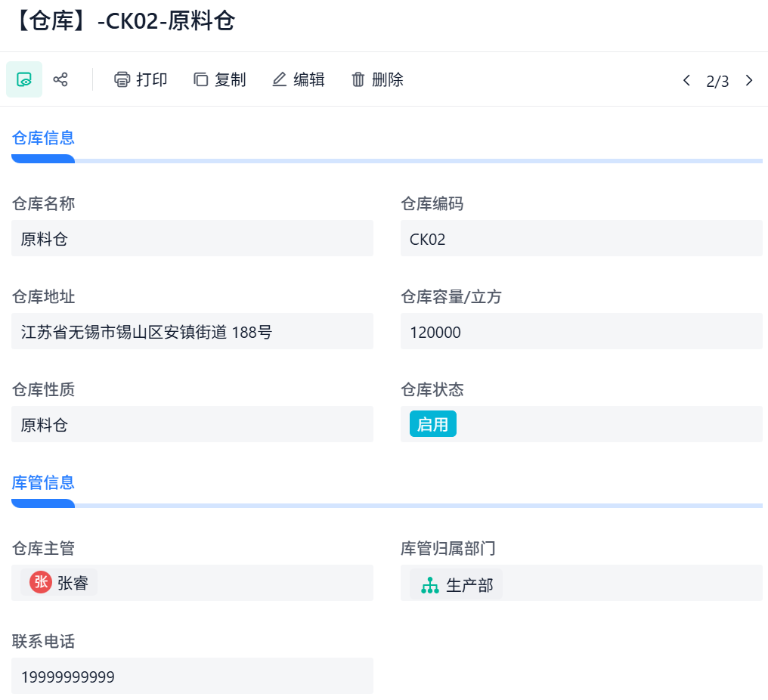The image size is (768, 700).
Task: Click the department tree icon beside 生产部
Action: coord(431,584)
